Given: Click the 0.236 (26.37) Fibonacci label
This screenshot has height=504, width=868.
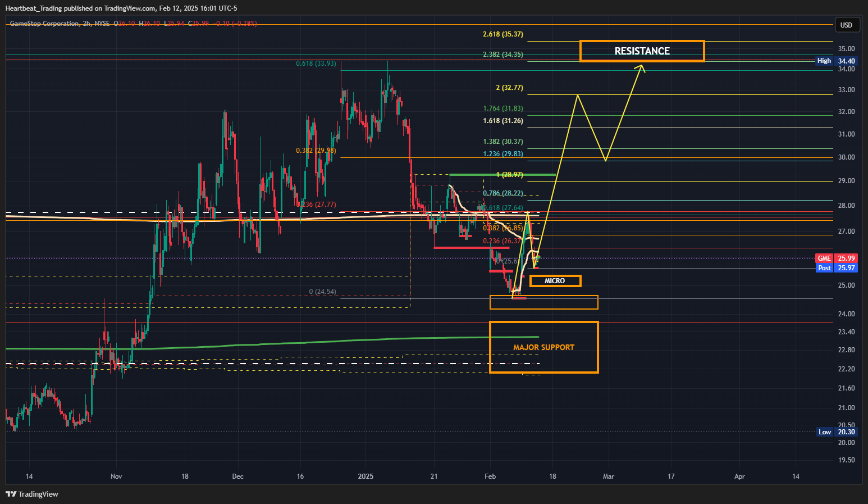Looking at the screenshot, I should point(503,241).
